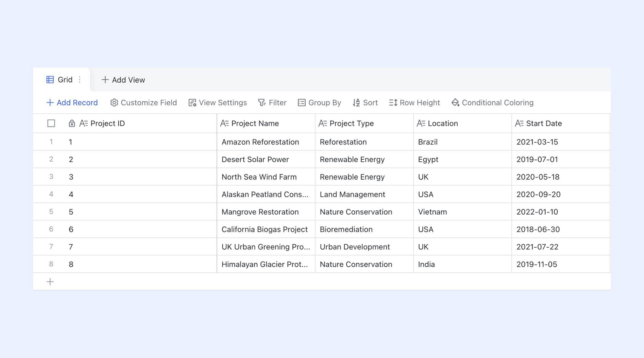Click the 2020-09-20 start date cell

coord(561,194)
